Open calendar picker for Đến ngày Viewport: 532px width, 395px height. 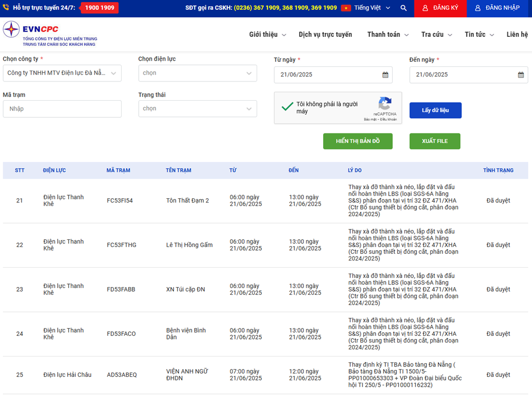click(x=521, y=75)
